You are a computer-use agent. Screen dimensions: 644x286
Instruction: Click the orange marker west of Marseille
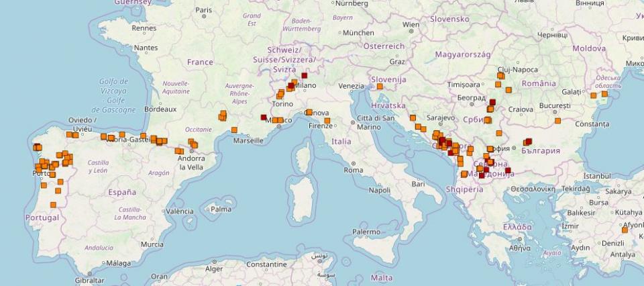[234, 130]
